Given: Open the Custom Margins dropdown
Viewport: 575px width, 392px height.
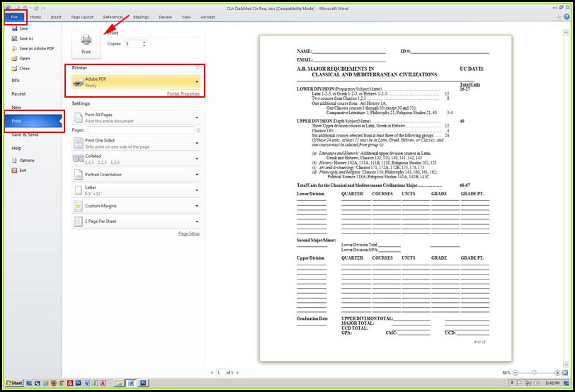Looking at the screenshot, I should 197,205.
